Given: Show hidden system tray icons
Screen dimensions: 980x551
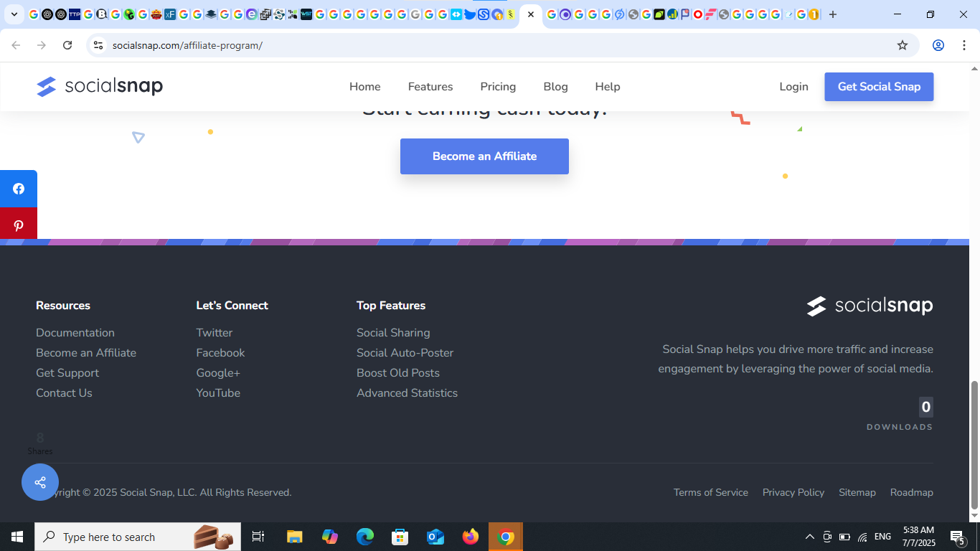Looking at the screenshot, I should [810, 537].
